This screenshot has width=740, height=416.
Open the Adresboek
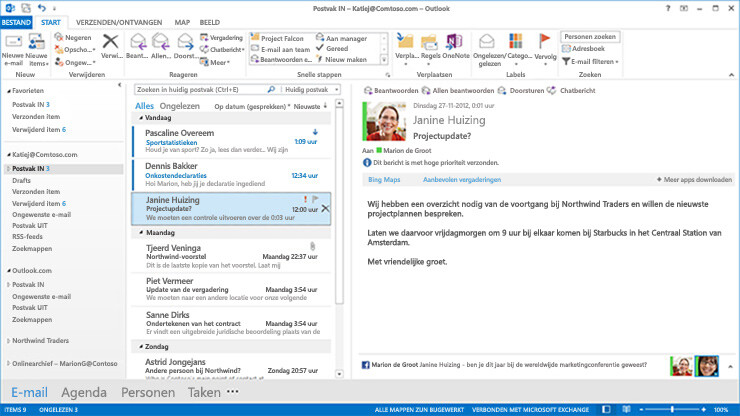[x=583, y=49]
